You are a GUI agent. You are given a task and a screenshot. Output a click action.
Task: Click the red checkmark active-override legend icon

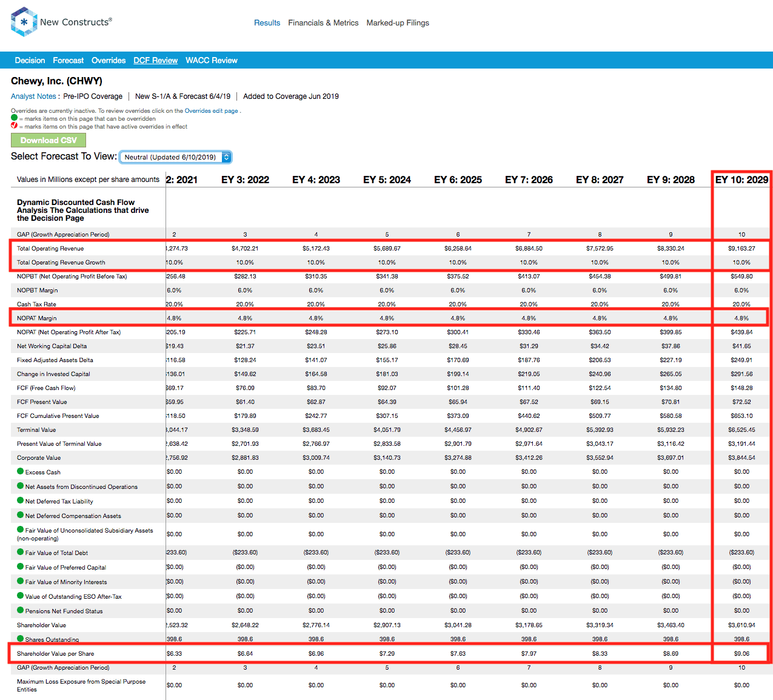tap(15, 126)
